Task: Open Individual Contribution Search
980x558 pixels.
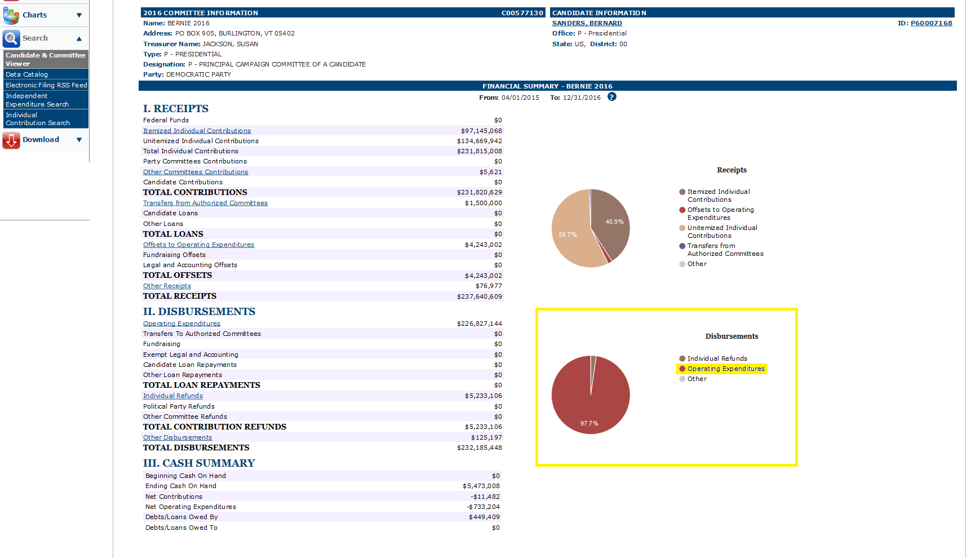Action: coord(46,119)
